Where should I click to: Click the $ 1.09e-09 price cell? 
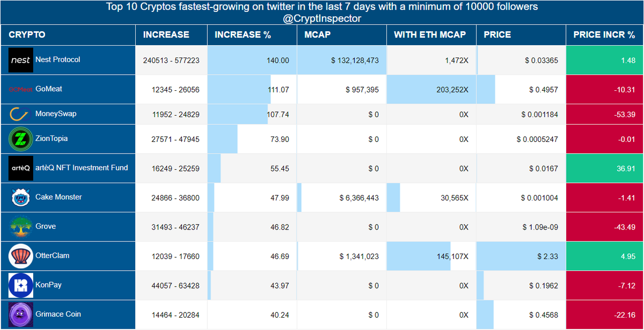coord(521,227)
